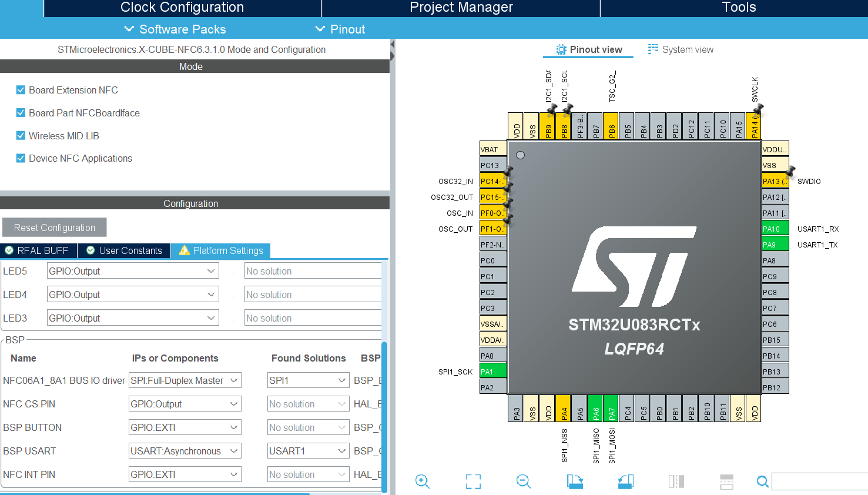Image resolution: width=868 pixels, height=495 pixels.
Task: Expand the Pinout menu chevron
Action: coord(320,29)
